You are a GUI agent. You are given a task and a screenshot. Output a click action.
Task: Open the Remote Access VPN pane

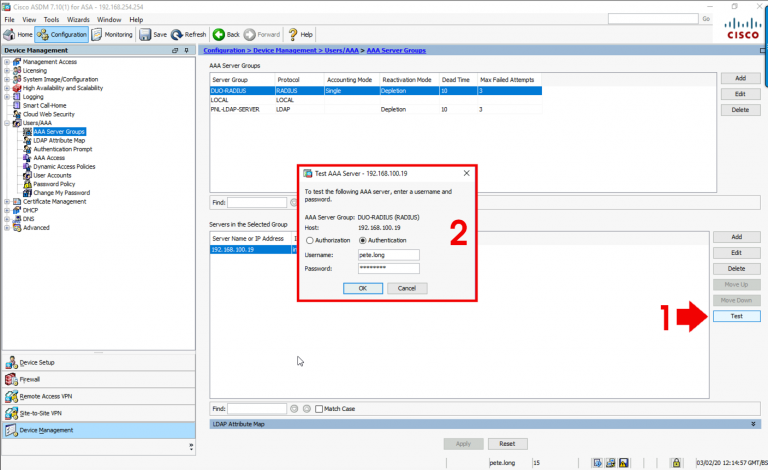(98, 397)
